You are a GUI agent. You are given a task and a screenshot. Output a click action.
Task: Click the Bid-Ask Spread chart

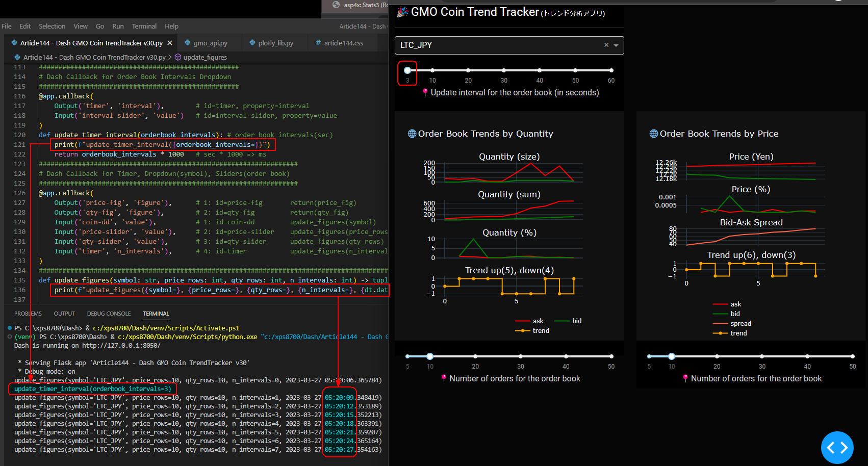pyautogui.click(x=755, y=237)
